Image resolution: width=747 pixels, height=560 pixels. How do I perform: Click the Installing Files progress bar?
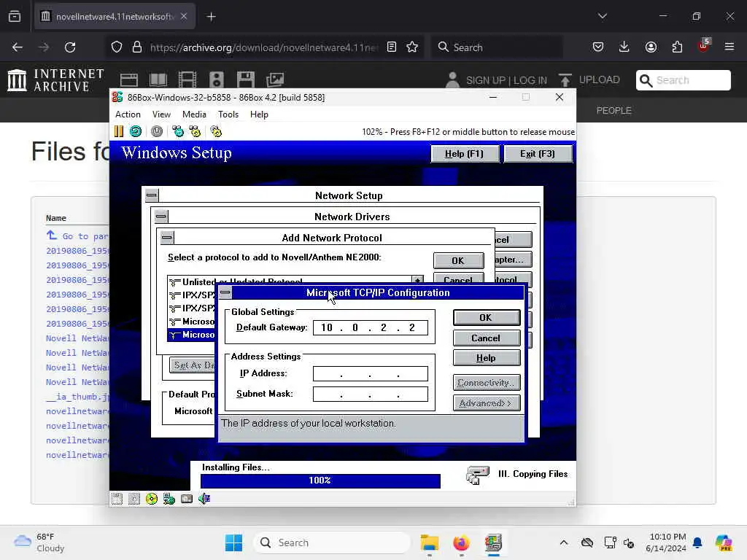coord(320,481)
